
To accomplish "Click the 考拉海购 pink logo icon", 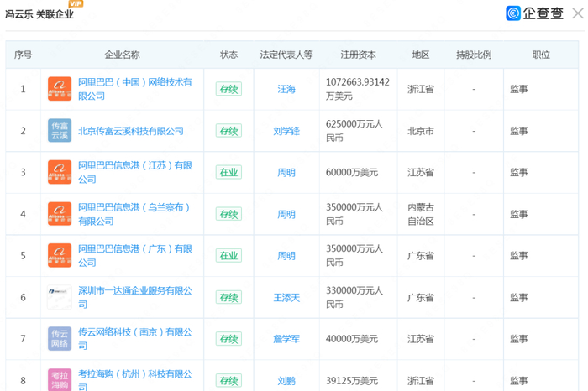I will (60, 380).
